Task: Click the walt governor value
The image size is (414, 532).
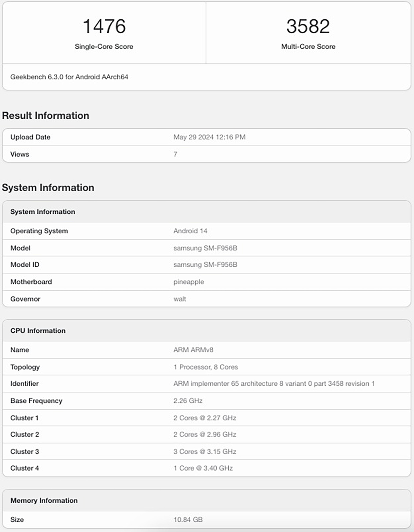Action: coord(180,299)
